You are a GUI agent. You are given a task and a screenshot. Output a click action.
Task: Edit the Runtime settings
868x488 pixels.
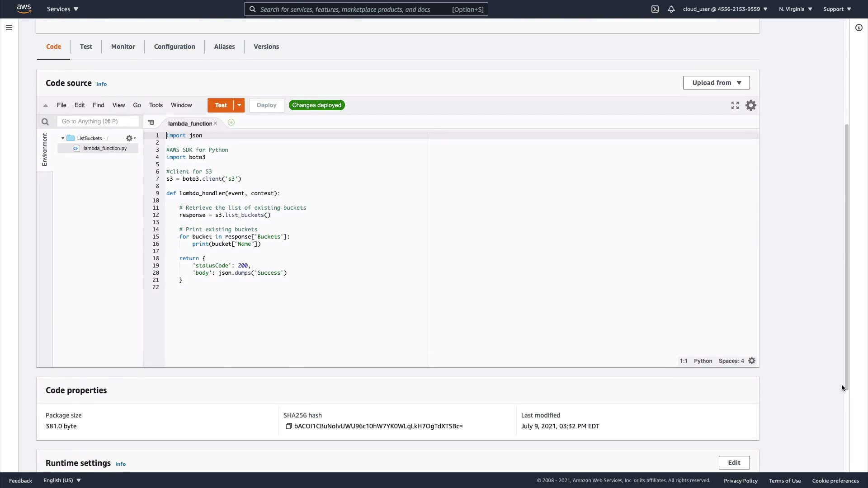(734, 463)
